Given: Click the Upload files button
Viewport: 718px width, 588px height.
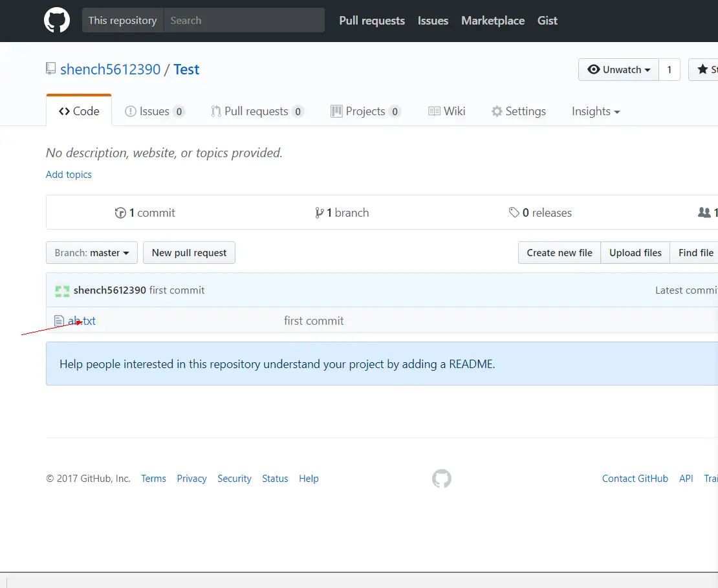Looking at the screenshot, I should (635, 253).
